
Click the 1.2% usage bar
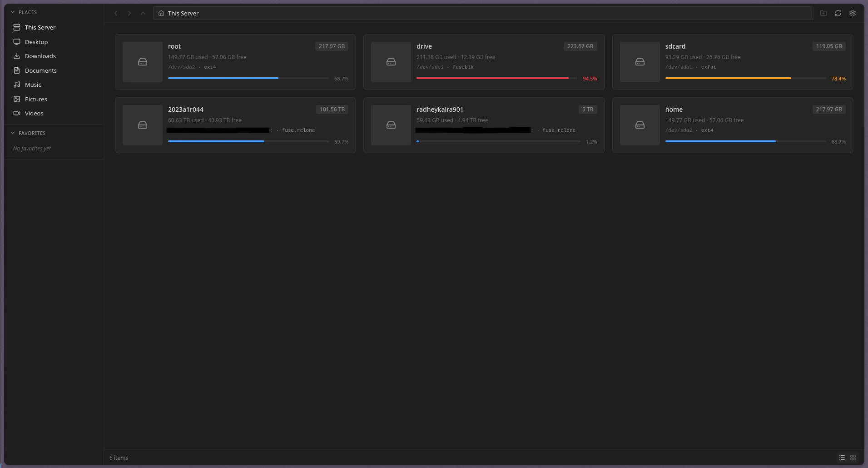498,141
